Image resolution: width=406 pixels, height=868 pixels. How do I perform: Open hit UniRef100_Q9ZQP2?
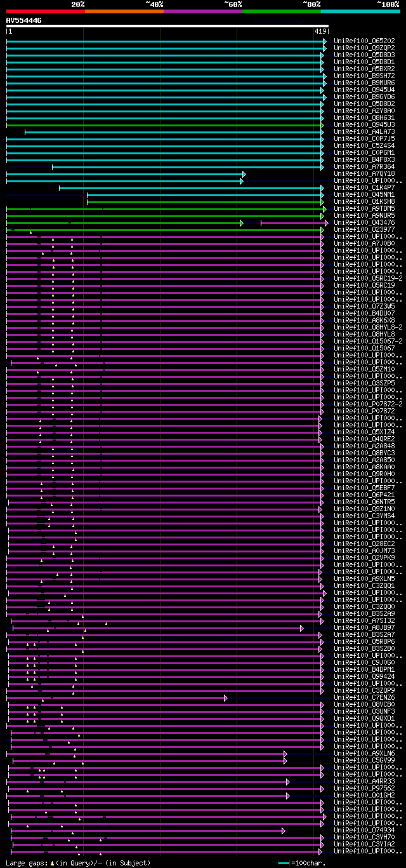click(364, 48)
